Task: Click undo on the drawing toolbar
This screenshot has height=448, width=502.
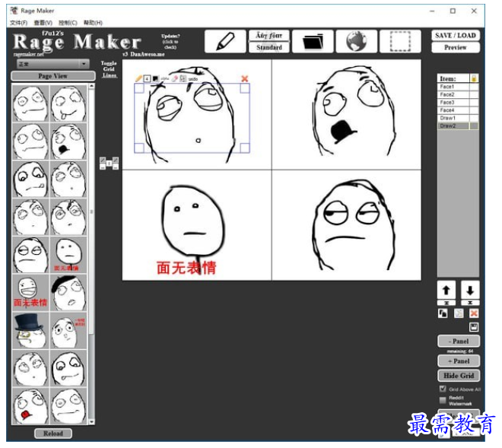Action: click(x=193, y=79)
